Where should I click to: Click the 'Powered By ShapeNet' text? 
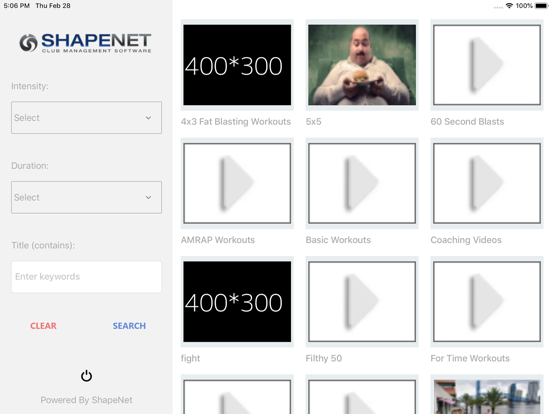coord(86,400)
